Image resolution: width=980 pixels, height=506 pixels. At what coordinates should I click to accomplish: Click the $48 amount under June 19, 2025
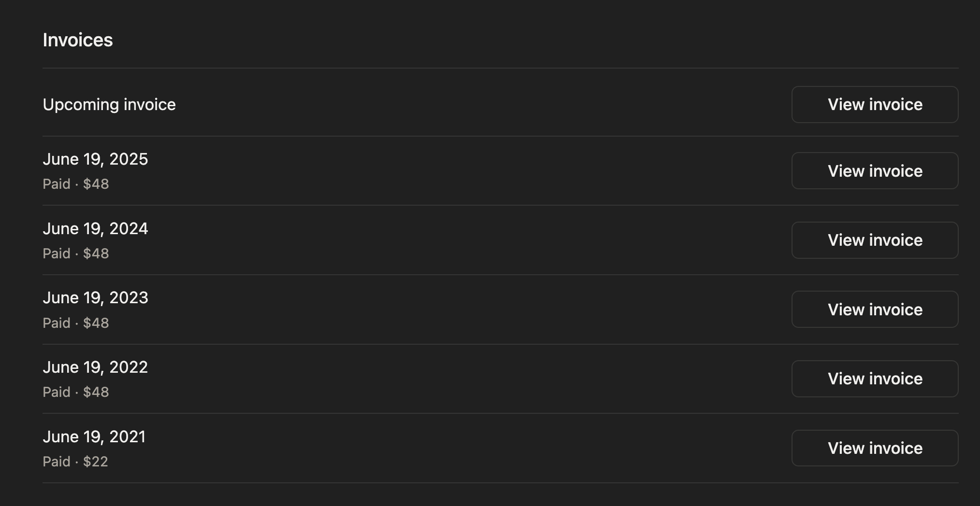coord(96,184)
